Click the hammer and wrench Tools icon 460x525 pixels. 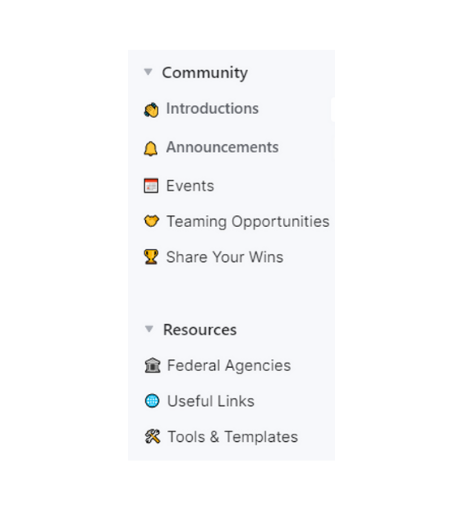(153, 437)
